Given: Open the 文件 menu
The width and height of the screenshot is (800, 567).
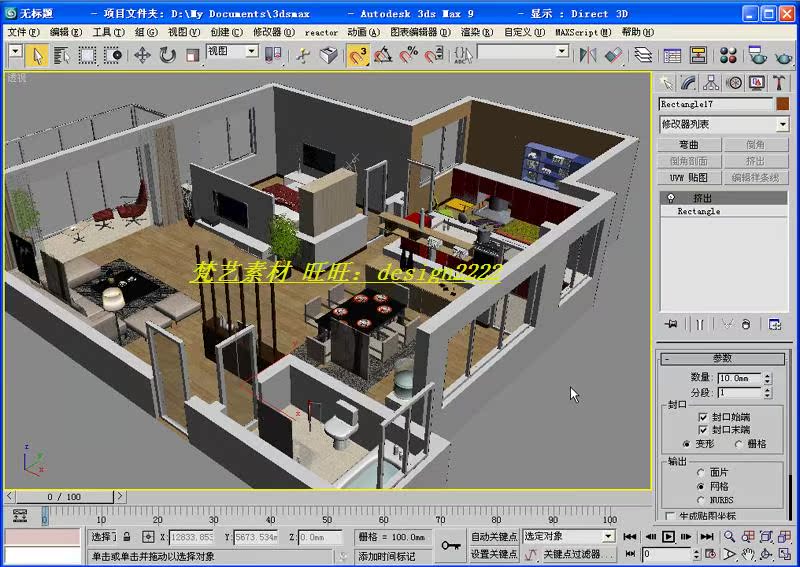Looking at the screenshot, I should tap(23, 32).
